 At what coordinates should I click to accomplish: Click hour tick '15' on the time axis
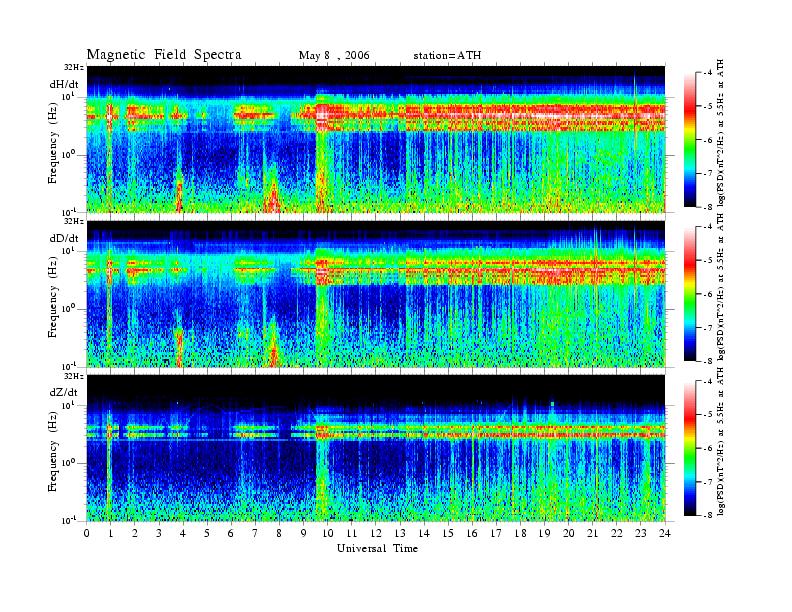pyautogui.click(x=448, y=534)
